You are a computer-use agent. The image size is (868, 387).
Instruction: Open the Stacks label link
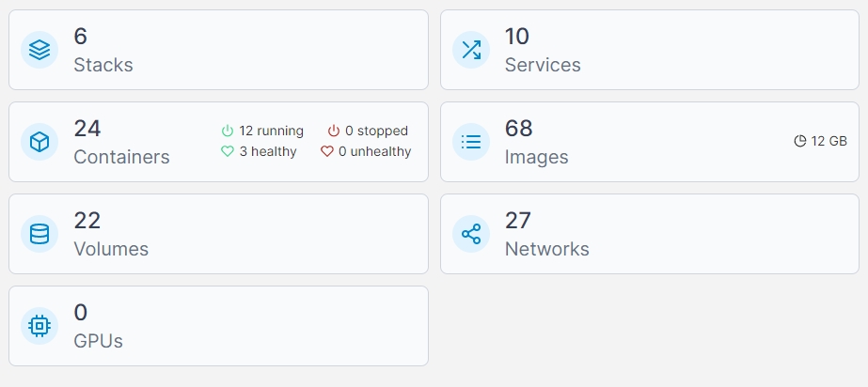coord(103,66)
